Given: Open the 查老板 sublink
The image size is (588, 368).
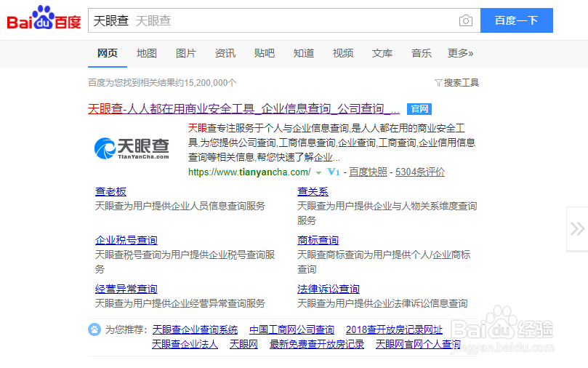Looking at the screenshot, I should coord(110,192).
